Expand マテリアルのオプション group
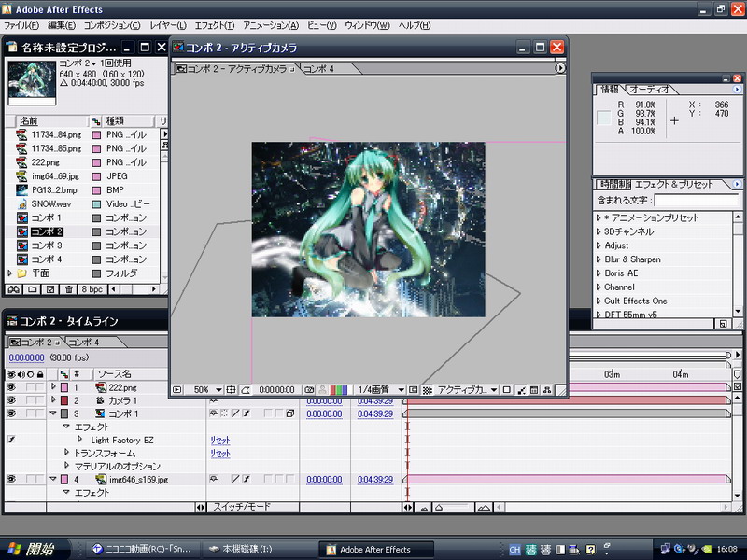Screen dimensions: 747x560 (66, 465)
